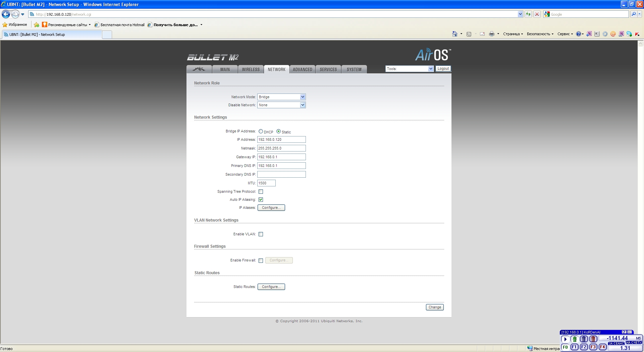
Task: Click the Read Mail envelope icon
Action: pyautogui.click(x=482, y=34)
